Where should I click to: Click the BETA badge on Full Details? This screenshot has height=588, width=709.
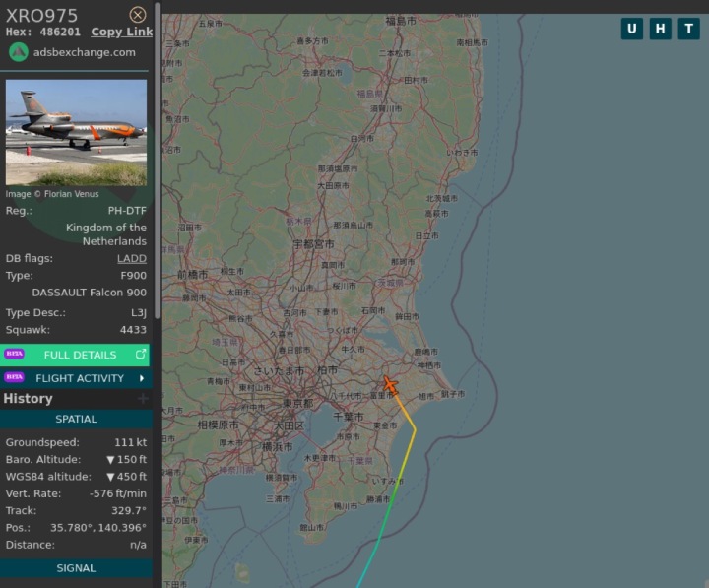15,354
